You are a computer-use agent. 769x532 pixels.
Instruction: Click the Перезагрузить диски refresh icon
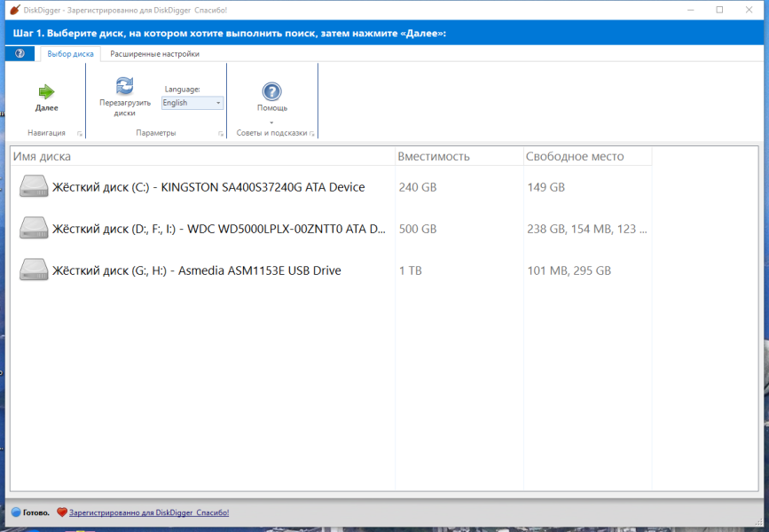tap(124, 86)
